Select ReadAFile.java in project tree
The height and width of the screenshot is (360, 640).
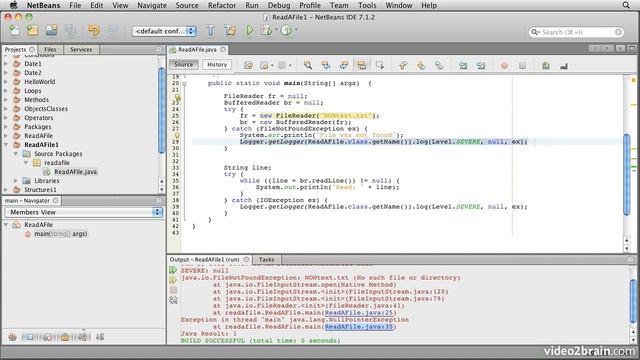coord(76,172)
